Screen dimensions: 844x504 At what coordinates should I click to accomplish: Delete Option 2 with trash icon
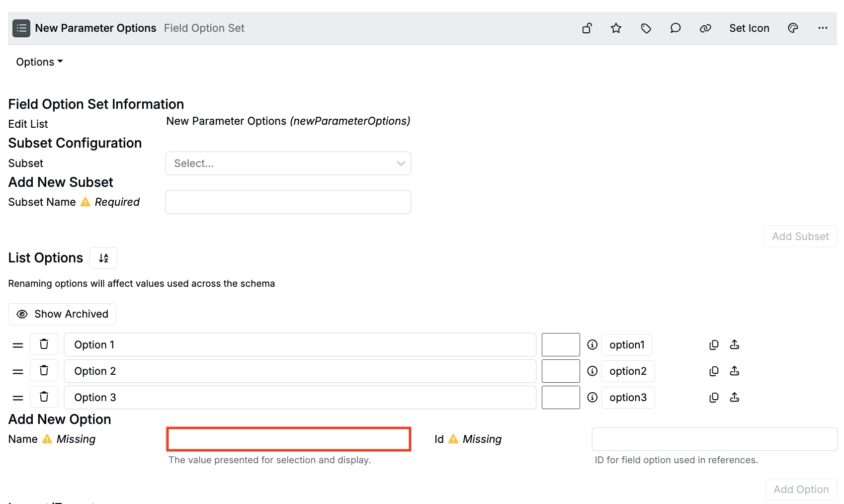click(44, 371)
